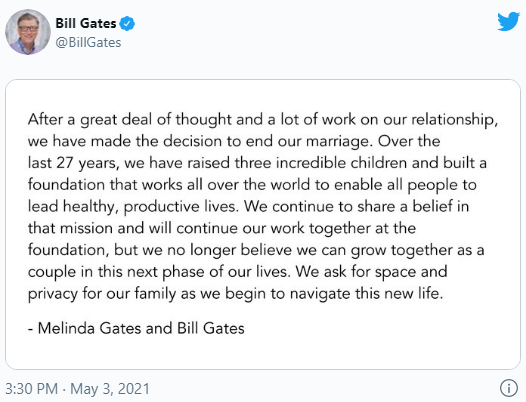This screenshot has width=526, height=402.
Task: Click the blue verified badge checkmark
Action: coord(127,24)
